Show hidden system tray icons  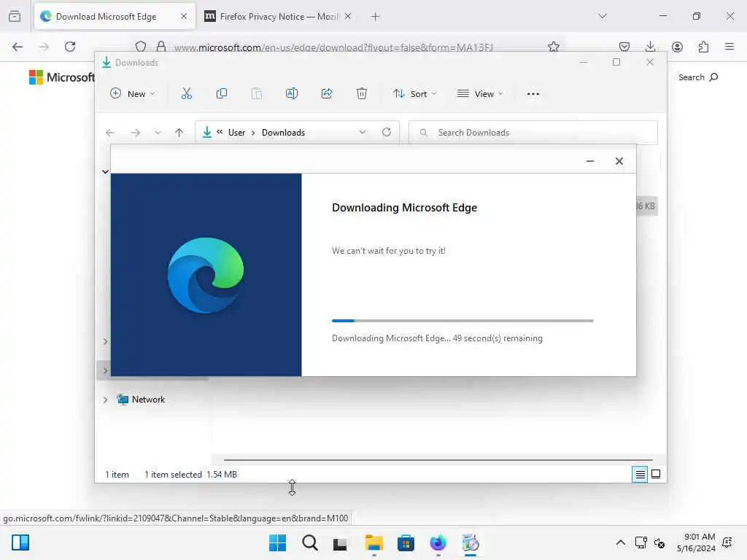tap(620, 542)
